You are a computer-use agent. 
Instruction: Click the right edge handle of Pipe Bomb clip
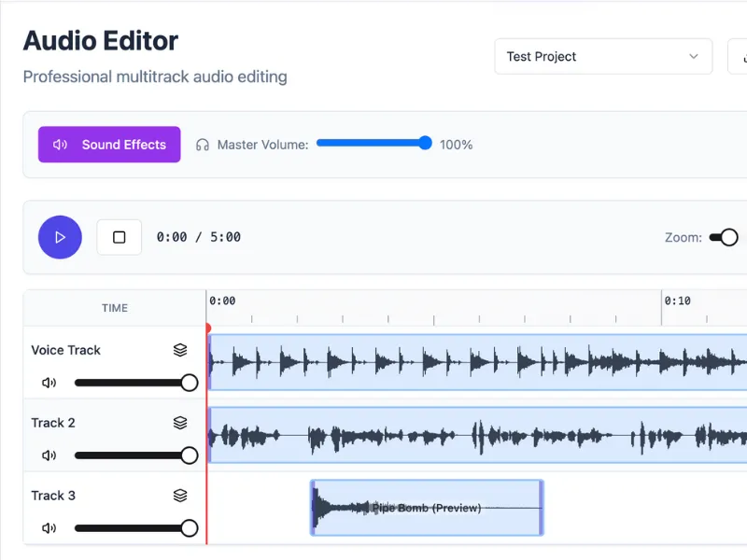(542, 508)
